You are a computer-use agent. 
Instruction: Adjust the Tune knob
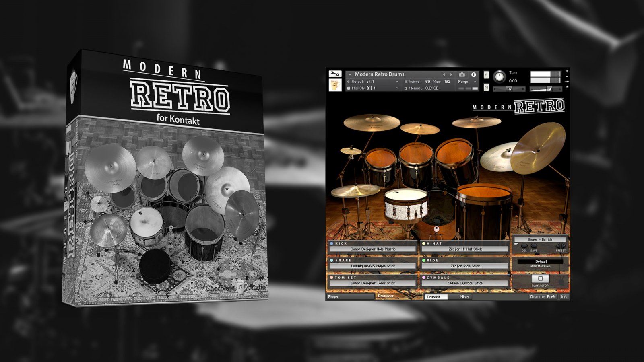point(499,76)
